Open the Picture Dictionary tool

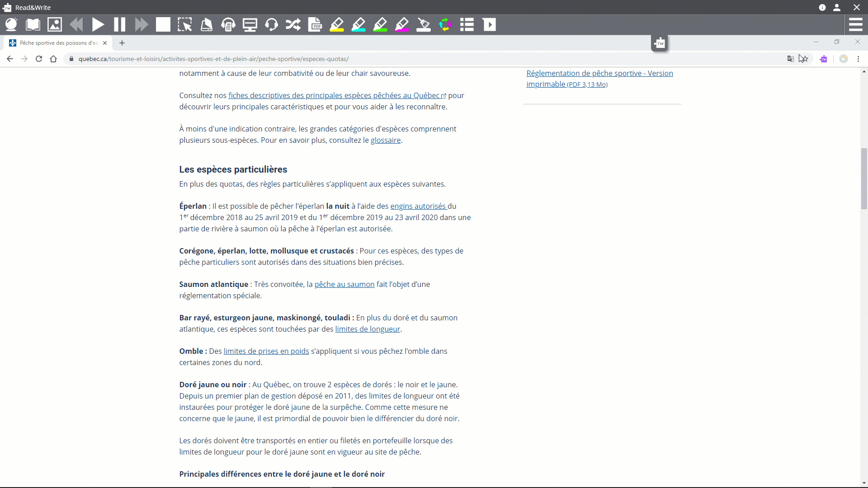(x=54, y=25)
